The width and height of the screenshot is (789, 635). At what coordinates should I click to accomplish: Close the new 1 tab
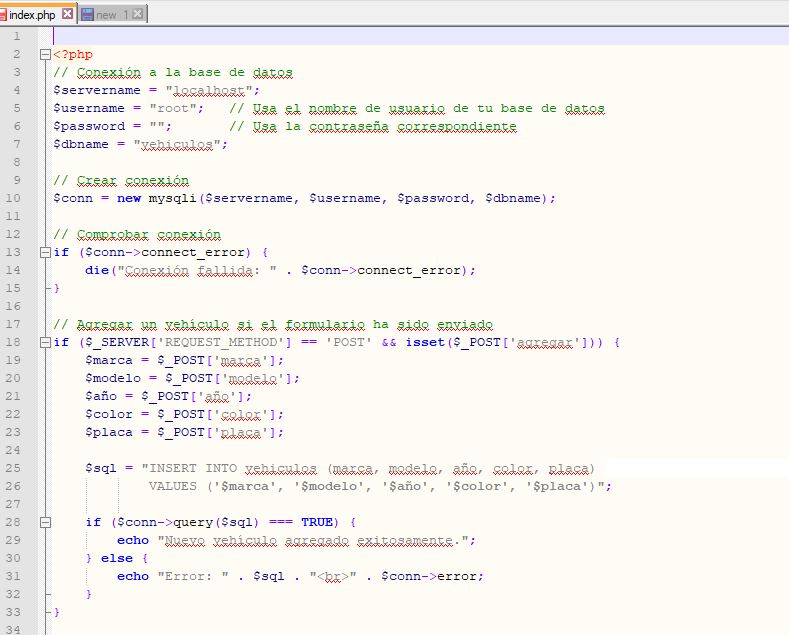pyautogui.click(x=137, y=14)
